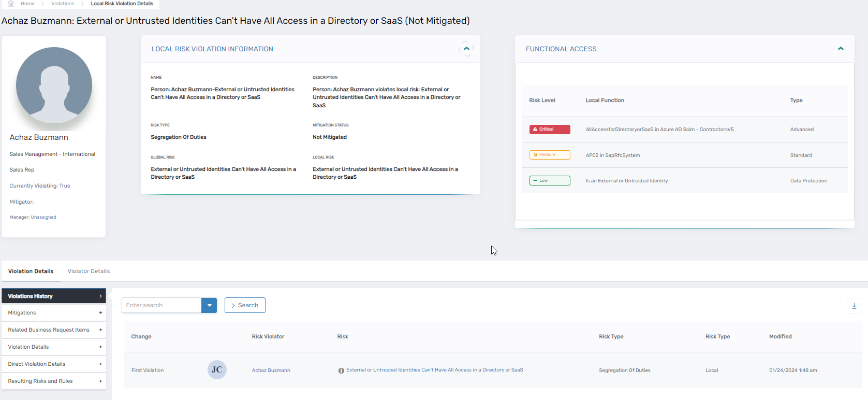Image resolution: width=868 pixels, height=400 pixels.
Task: Click the Low risk level badge
Action: click(x=549, y=181)
